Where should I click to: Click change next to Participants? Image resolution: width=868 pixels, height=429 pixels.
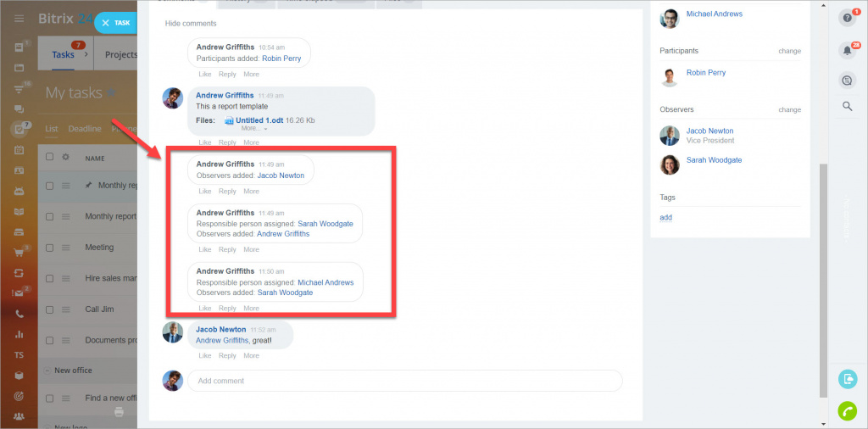coord(789,51)
